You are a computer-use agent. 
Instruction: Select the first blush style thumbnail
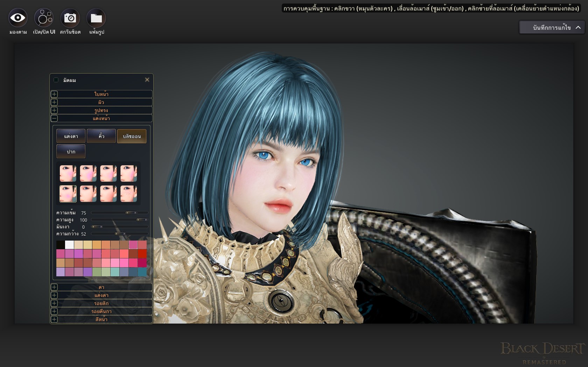click(x=68, y=173)
